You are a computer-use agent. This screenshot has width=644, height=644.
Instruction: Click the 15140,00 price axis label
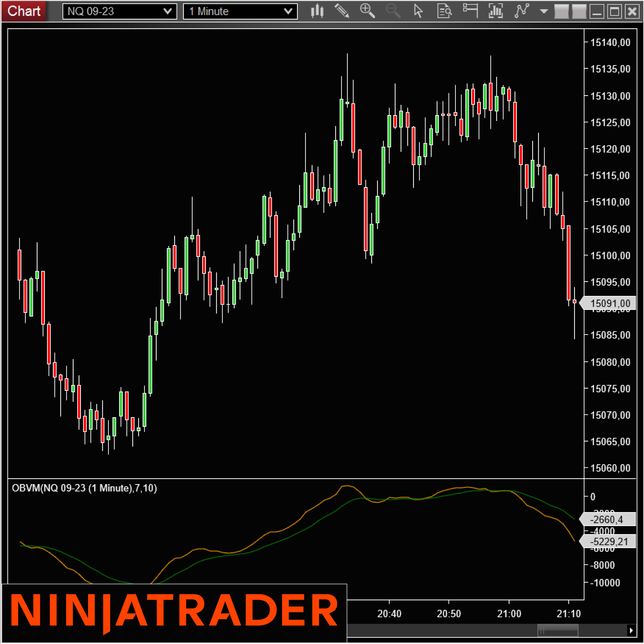(x=610, y=42)
